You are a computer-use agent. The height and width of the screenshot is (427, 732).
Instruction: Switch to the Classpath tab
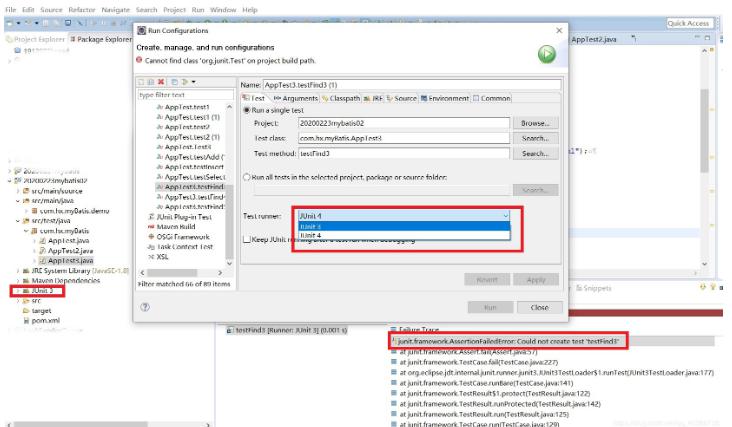340,98
